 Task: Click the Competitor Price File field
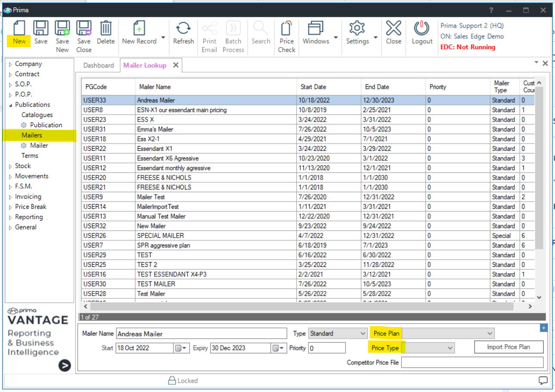pos(472,362)
